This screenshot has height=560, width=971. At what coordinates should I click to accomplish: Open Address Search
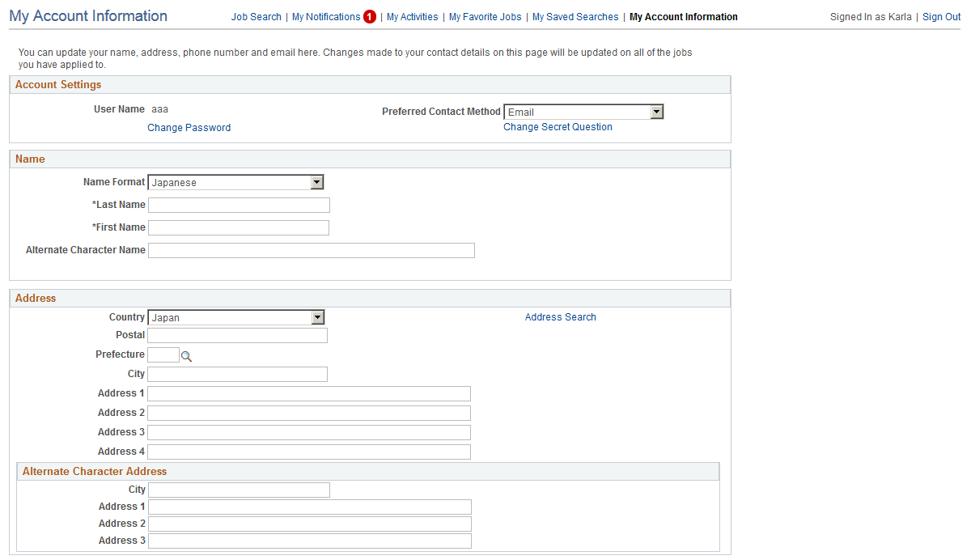[560, 316]
